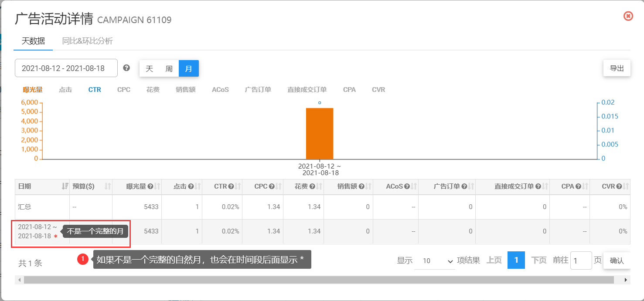Open the 同比&环比分析 tab
Screen dimensions: 644x301
(87, 41)
